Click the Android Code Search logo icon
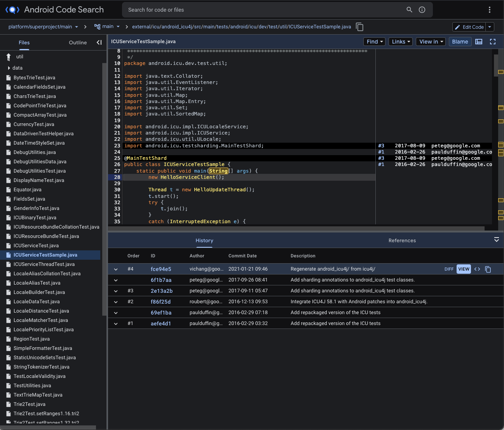This screenshot has width=504, height=430. (x=12, y=10)
